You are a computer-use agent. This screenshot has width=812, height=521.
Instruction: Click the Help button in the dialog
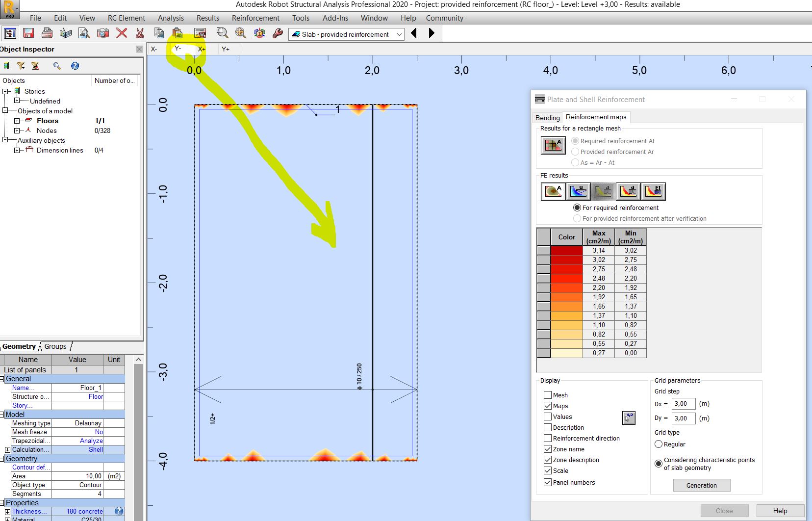[780, 510]
